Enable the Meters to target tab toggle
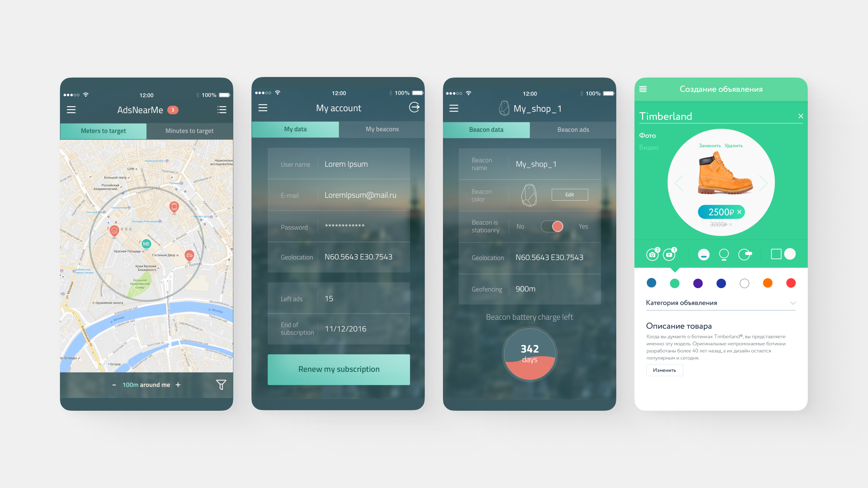 click(104, 130)
